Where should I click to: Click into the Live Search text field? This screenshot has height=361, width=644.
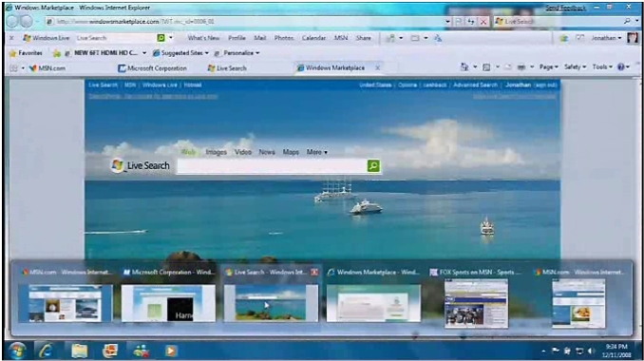272,166
